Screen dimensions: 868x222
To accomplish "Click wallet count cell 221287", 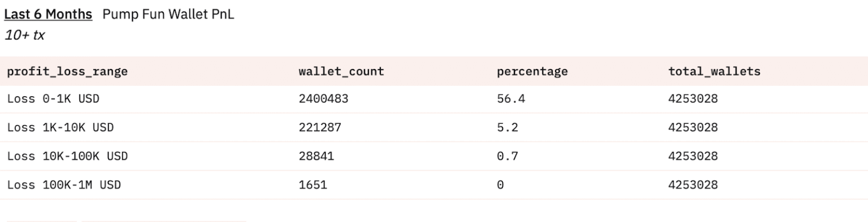I will [320, 128].
